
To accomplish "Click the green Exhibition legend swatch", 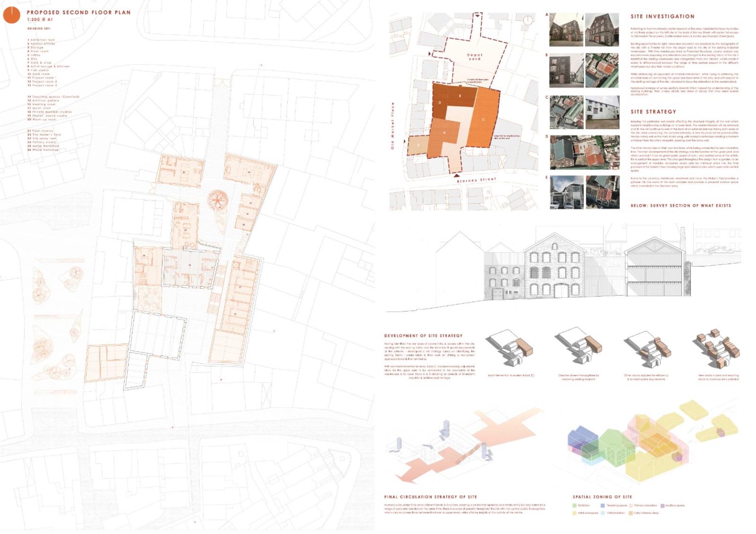I will point(575,505).
